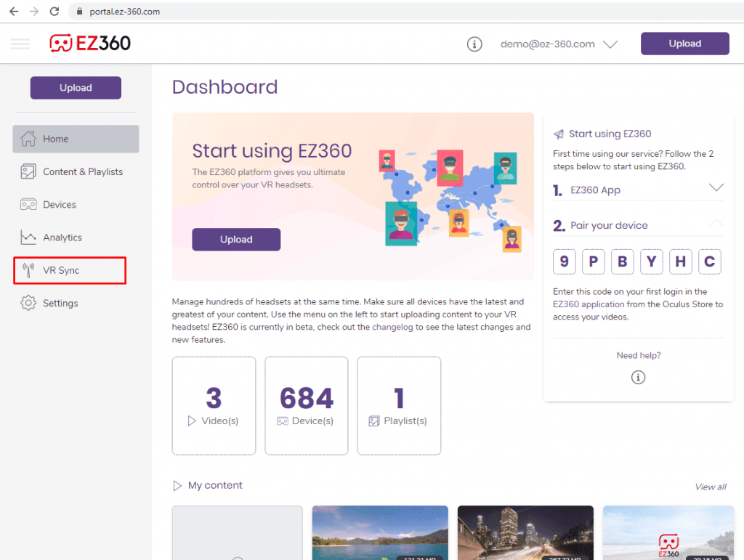Click Upload in the Start using EZ360 banner
The image size is (744, 560).
tap(236, 240)
